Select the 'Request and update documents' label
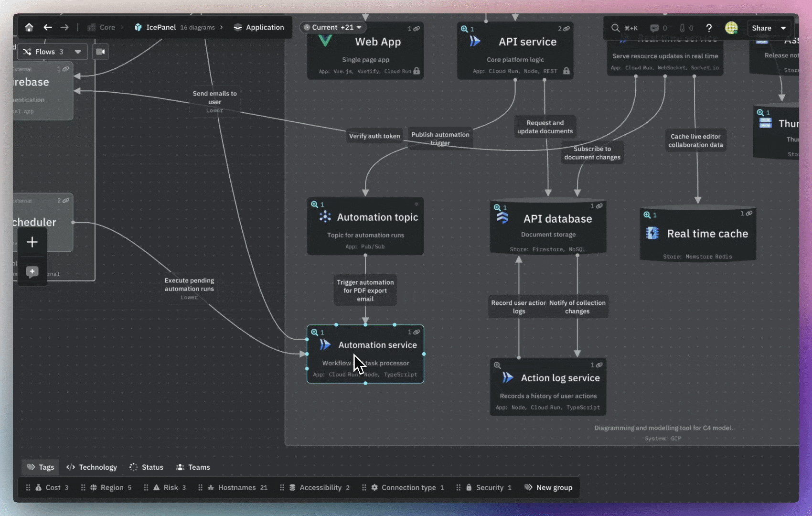The height and width of the screenshot is (516, 812). (x=545, y=127)
